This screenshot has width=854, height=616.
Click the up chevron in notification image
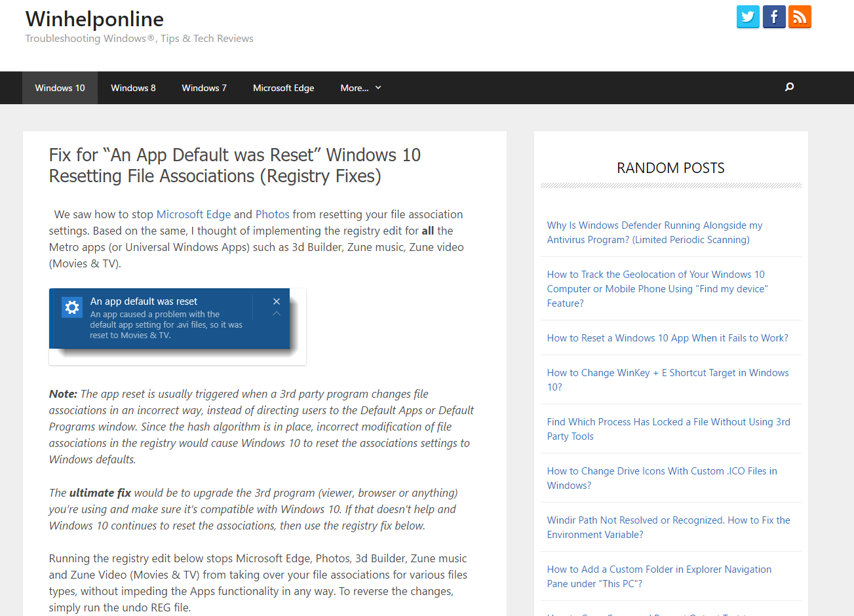click(x=277, y=314)
